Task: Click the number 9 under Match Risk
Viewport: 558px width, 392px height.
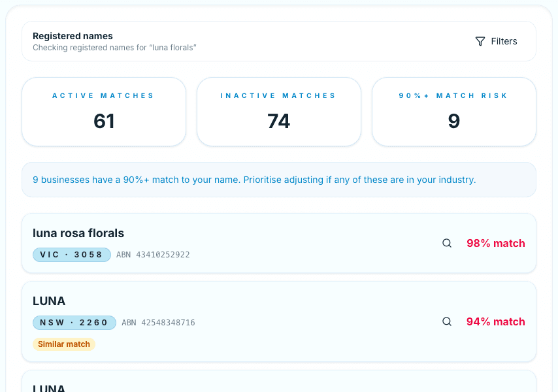Action: (x=454, y=121)
